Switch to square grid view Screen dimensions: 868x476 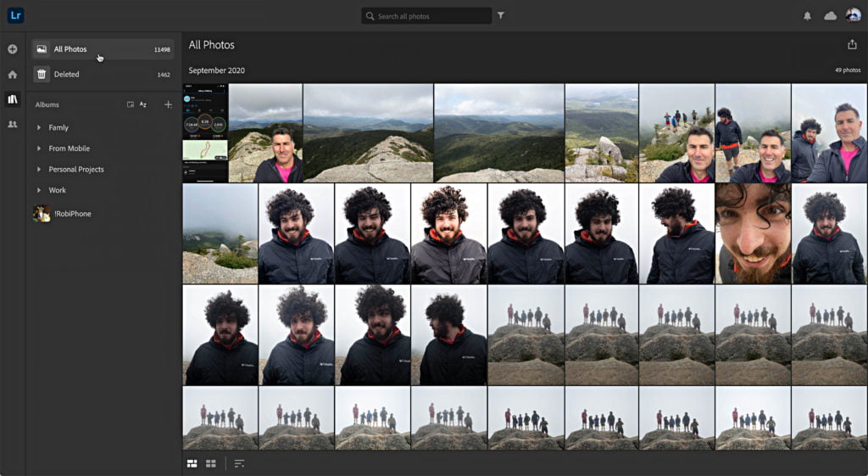(x=211, y=463)
